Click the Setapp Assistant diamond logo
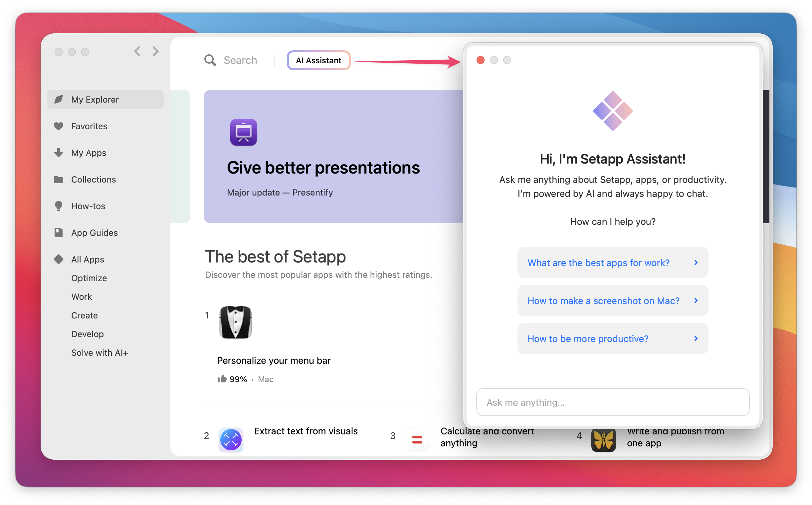The width and height of the screenshot is (812, 505). pyautogui.click(x=613, y=111)
